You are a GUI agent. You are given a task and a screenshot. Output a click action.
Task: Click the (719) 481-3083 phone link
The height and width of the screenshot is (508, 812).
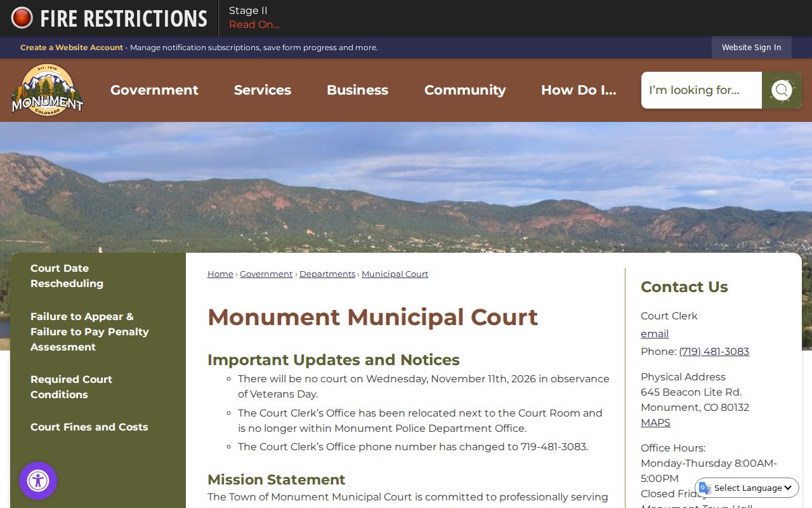[714, 351]
